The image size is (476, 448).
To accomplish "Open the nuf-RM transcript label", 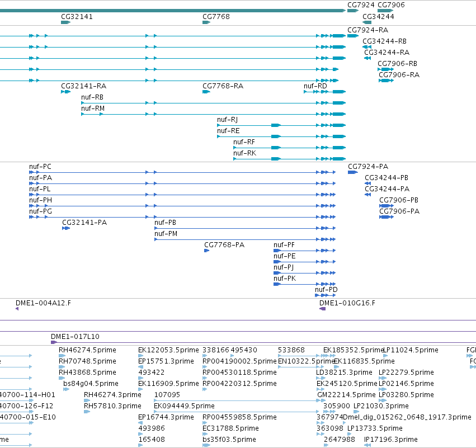I will point(93,109).
